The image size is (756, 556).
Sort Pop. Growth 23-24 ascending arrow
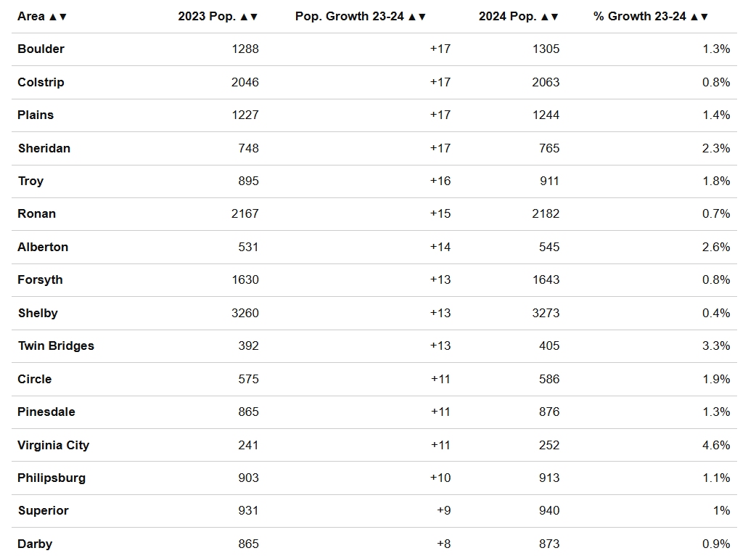tap(412, 17)
